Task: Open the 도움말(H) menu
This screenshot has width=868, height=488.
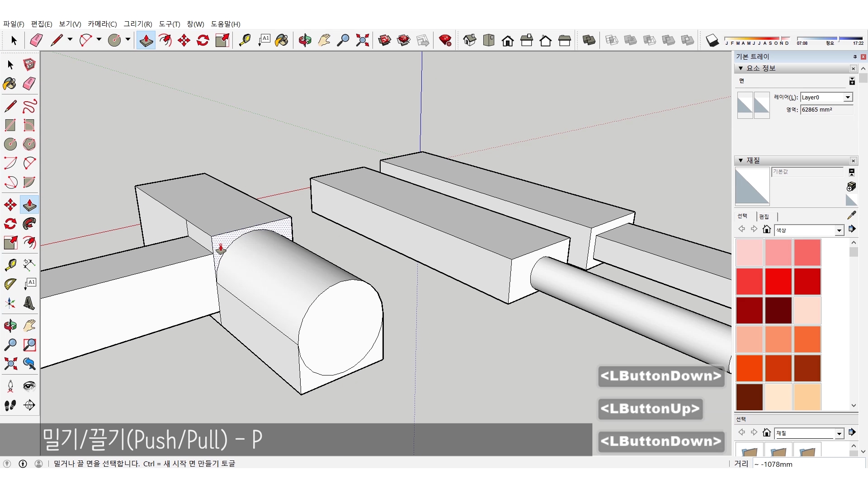Action: pyautogui.click(x=226, y=24)
